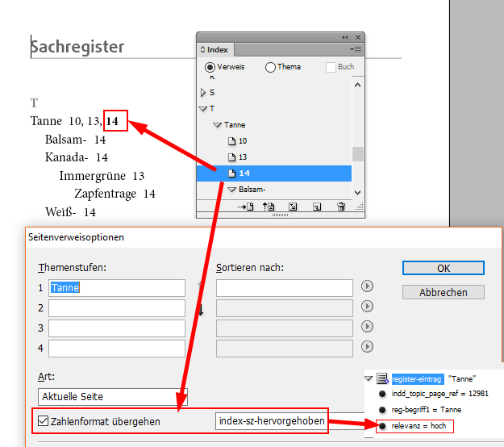Collapse the register-eintrag tree node

coord(368,378)
